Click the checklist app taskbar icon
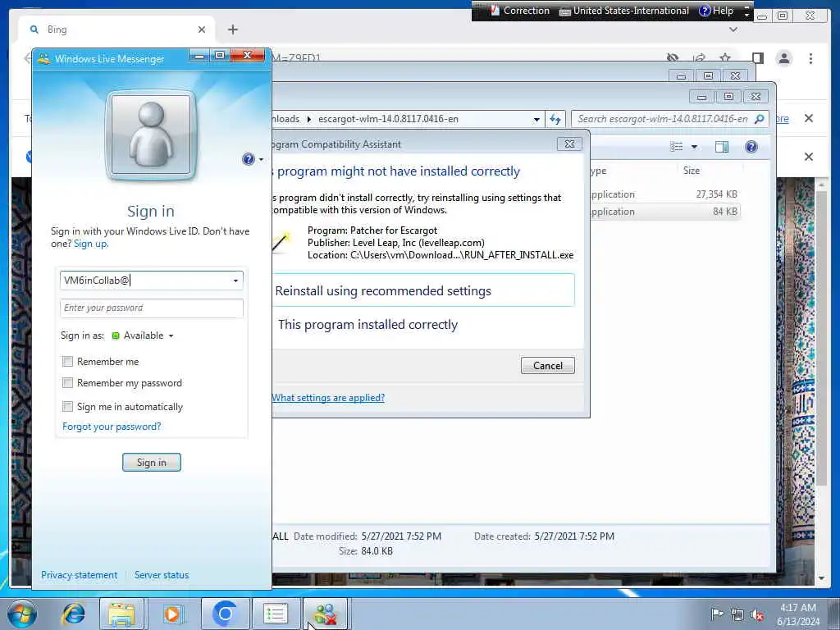Viewport: 840px width, 630px height. click(276, 614)
